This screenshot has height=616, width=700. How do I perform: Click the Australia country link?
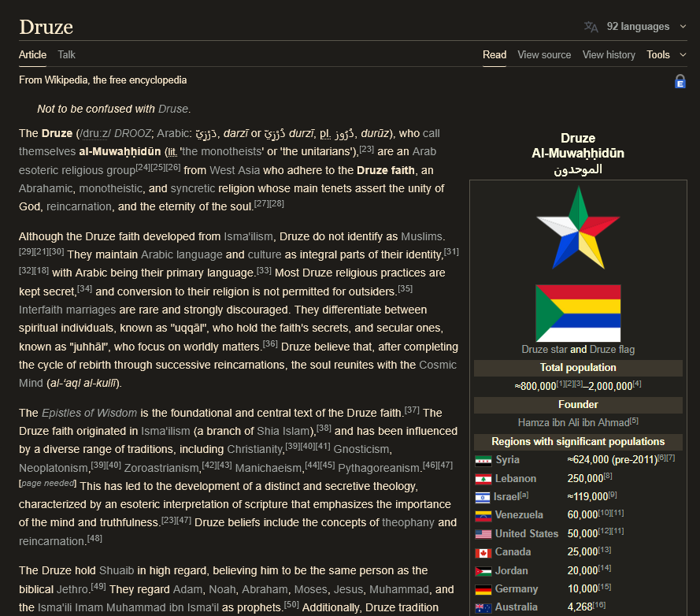point(516,607)
